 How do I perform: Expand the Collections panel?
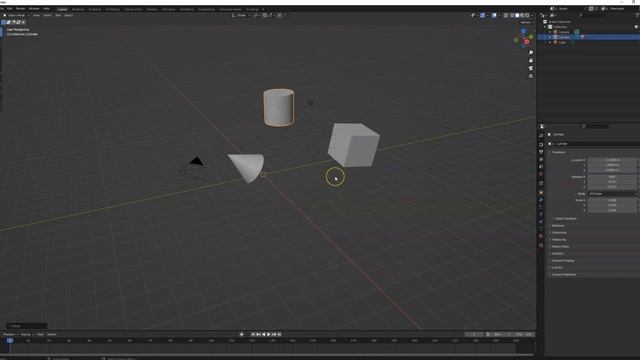558,232
